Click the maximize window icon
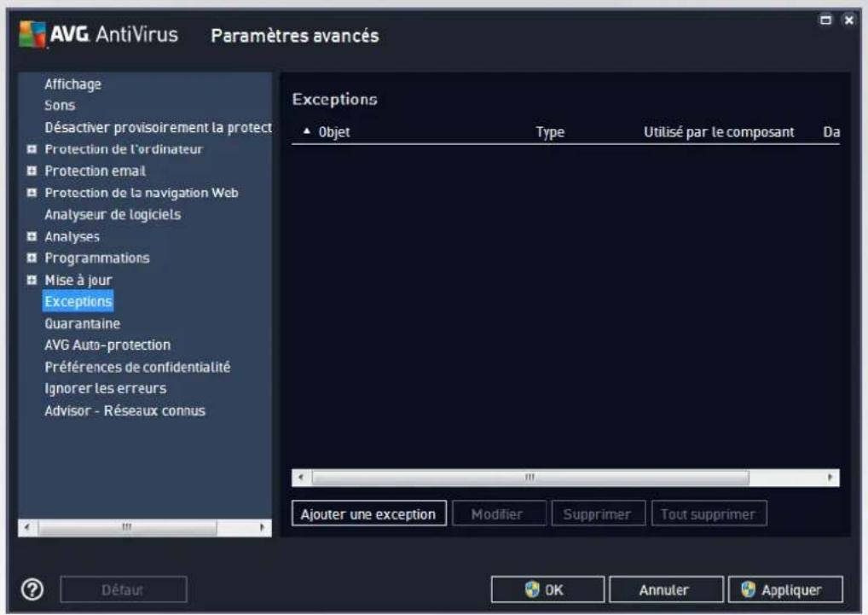 825,20
